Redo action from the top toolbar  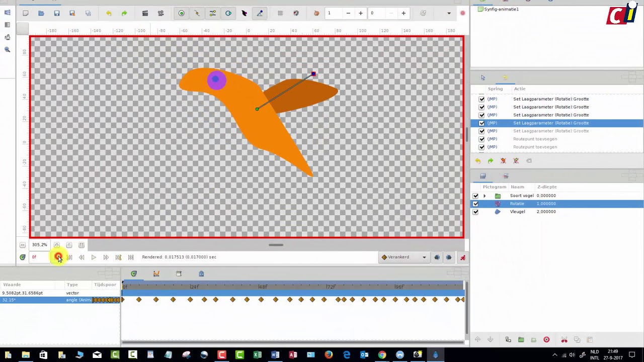(x=124, y=13)
